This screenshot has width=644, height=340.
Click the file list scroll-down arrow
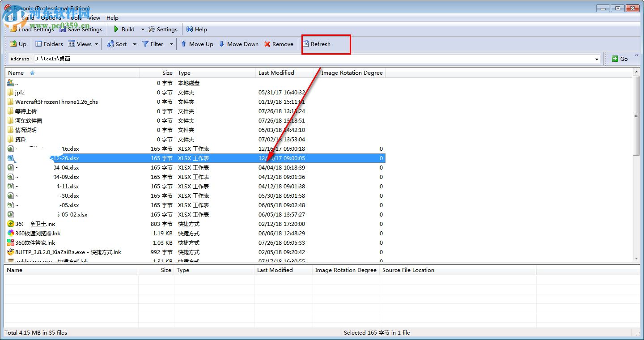(636, 258)
